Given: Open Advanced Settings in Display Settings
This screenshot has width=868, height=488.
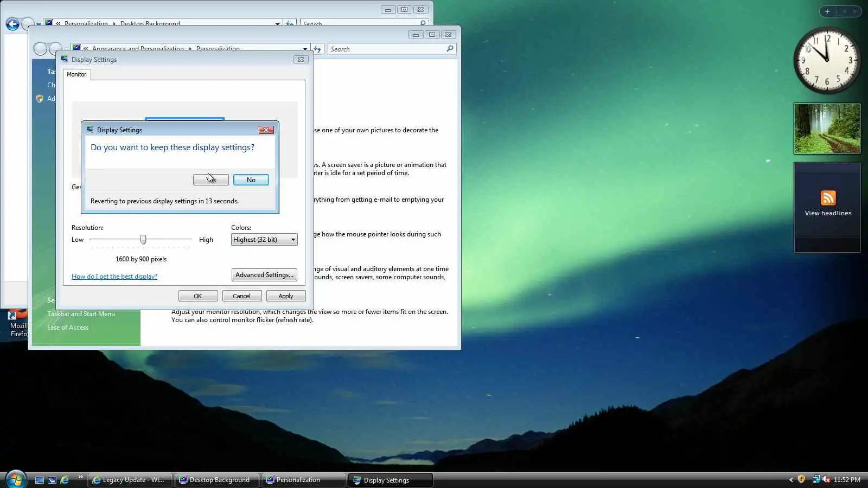Looking at the screenshot, I should tap(264, 275).
